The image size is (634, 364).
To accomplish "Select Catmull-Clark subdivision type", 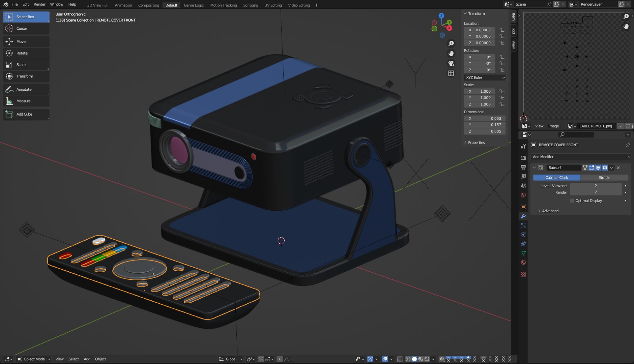I will click(556, 178).
